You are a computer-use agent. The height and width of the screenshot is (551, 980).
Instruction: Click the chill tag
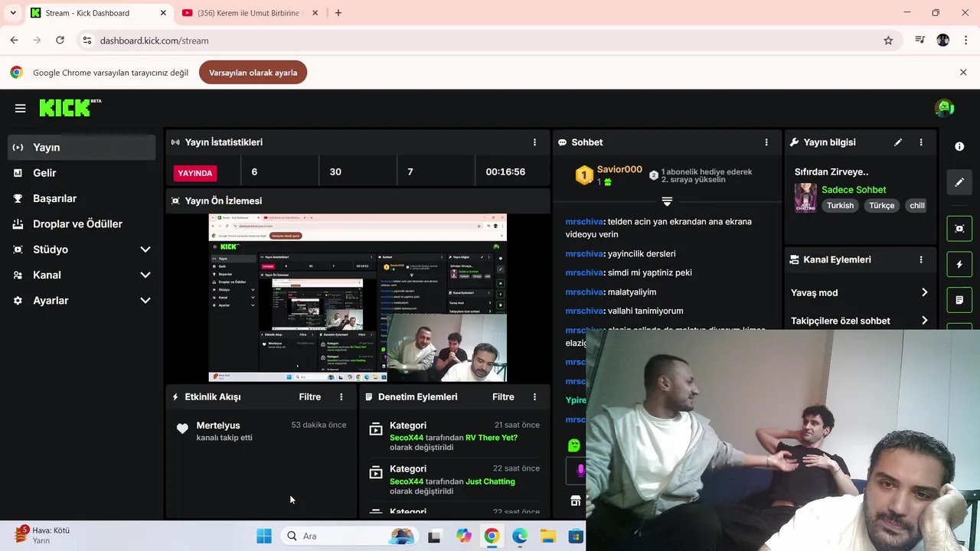[916, 206]
